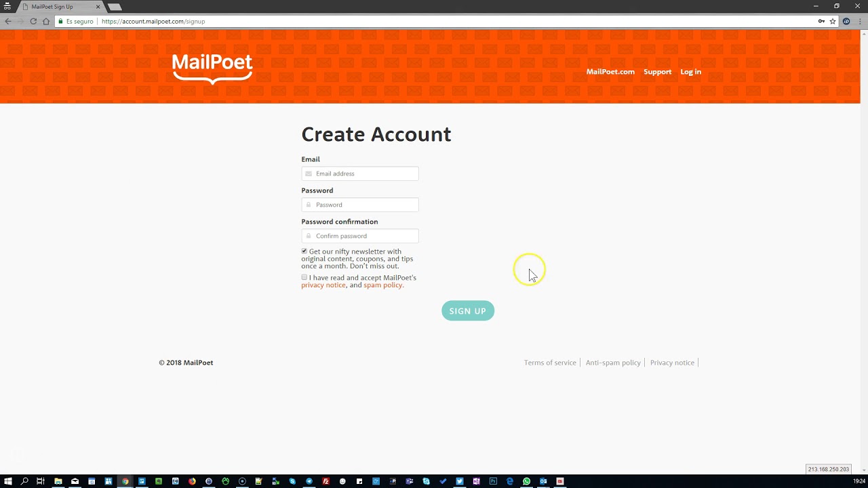Open the MailPoet.com header link

tap(610, 72)
